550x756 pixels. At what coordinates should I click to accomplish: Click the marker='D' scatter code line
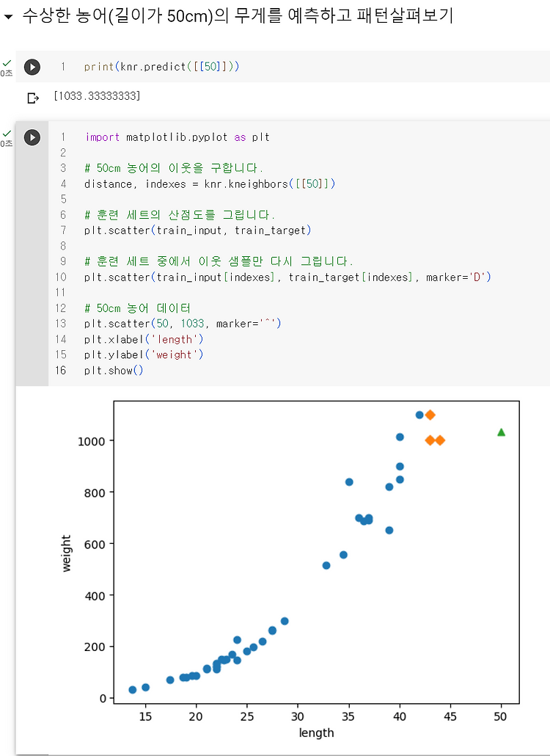click(x=287, y=277)
